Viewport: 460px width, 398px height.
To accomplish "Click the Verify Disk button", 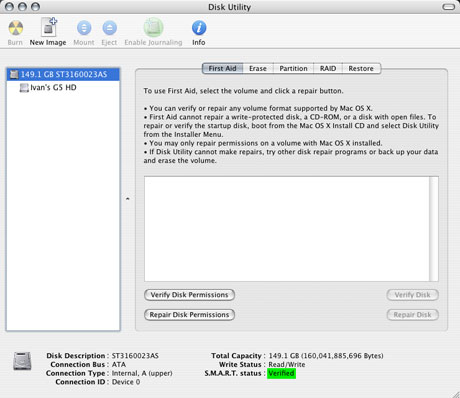I will pos(412,295).
